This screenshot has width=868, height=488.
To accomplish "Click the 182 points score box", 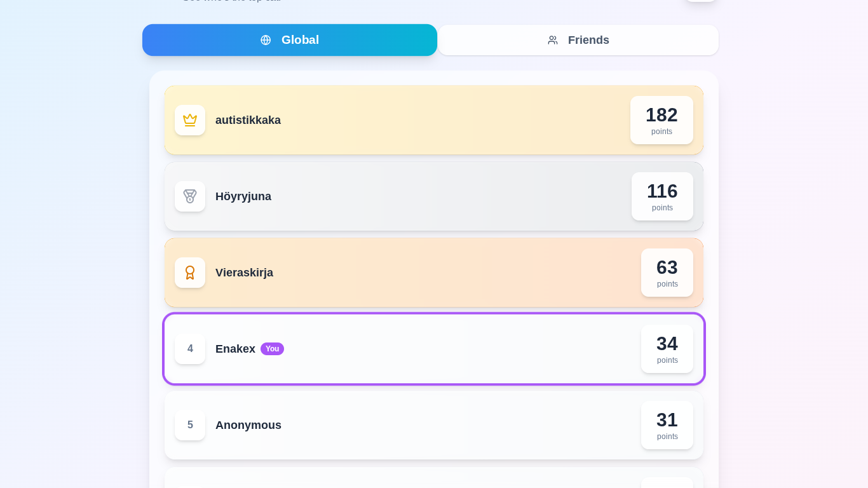I will [661, 120].
